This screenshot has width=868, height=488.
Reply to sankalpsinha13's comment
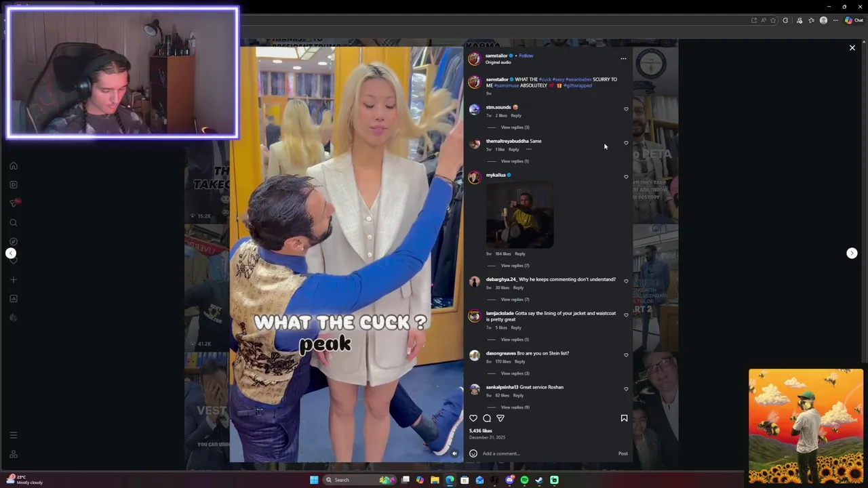coord(518,395)
